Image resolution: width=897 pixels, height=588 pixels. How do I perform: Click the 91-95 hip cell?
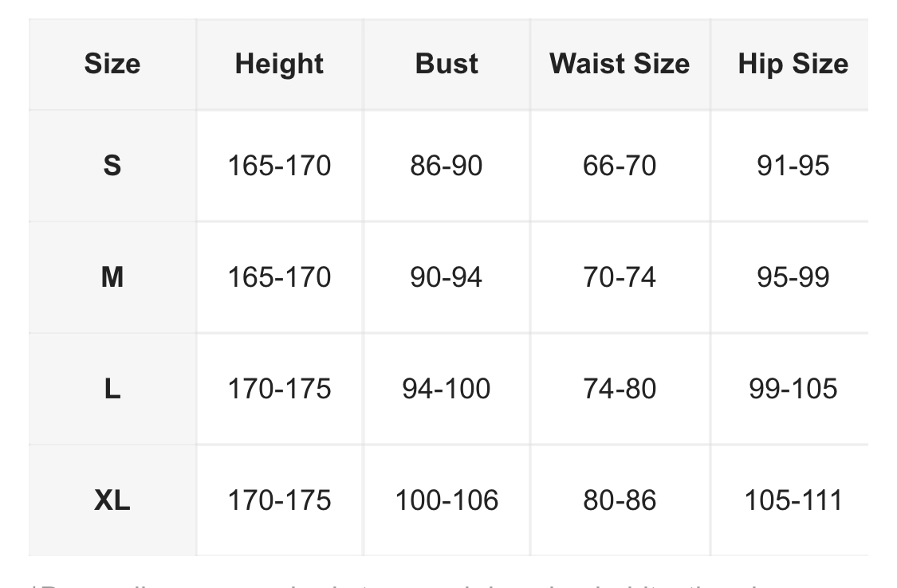pyautogui.click(x=793, y=166)
